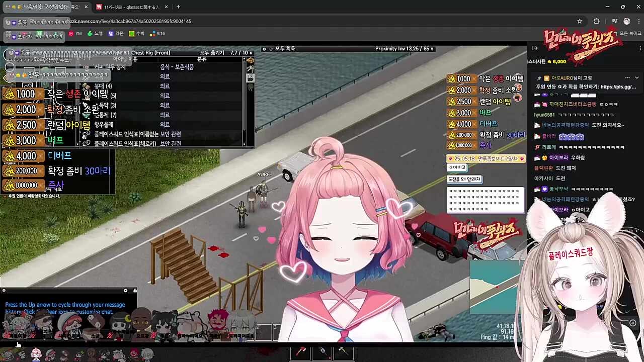Toggle the Chest Rig panel pin icon
The image size is (644, 362).
pyautogui.click(x=250, y=53)
